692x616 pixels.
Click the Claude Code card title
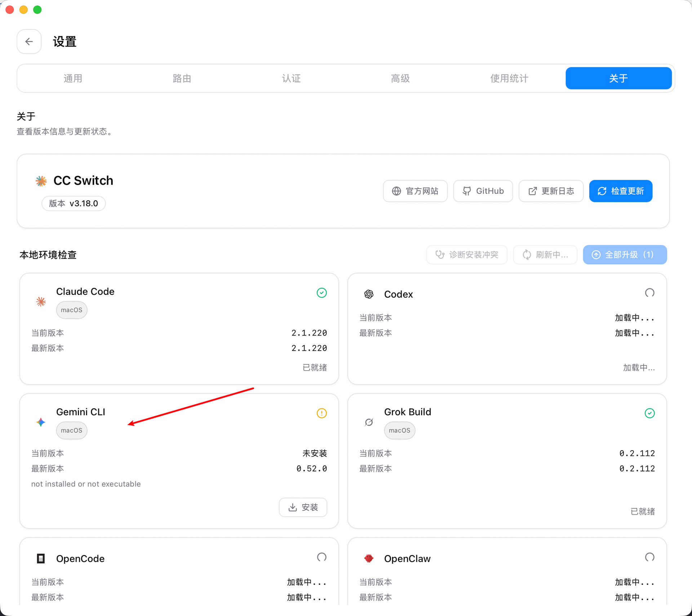click(85, 291)
